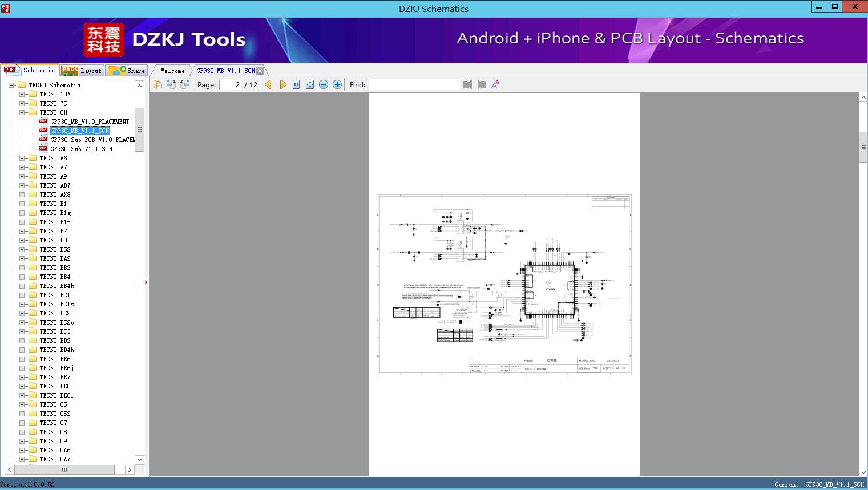Click the tree panel scroll down arrow
The image size is (868, 490).
tap(139, 460)
